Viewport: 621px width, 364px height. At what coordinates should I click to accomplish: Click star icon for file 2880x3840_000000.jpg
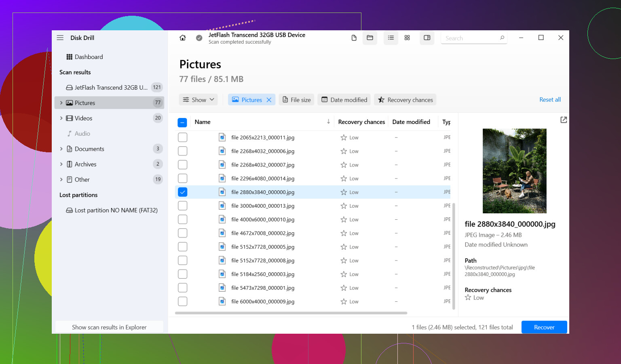(344, 192)
